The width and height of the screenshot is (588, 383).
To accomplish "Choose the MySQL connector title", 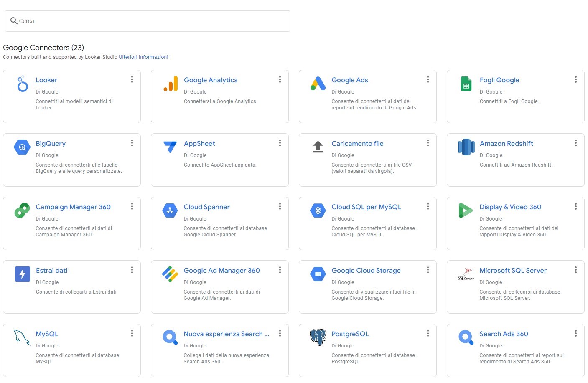I will pyautogui.click(x=47, y=334).
